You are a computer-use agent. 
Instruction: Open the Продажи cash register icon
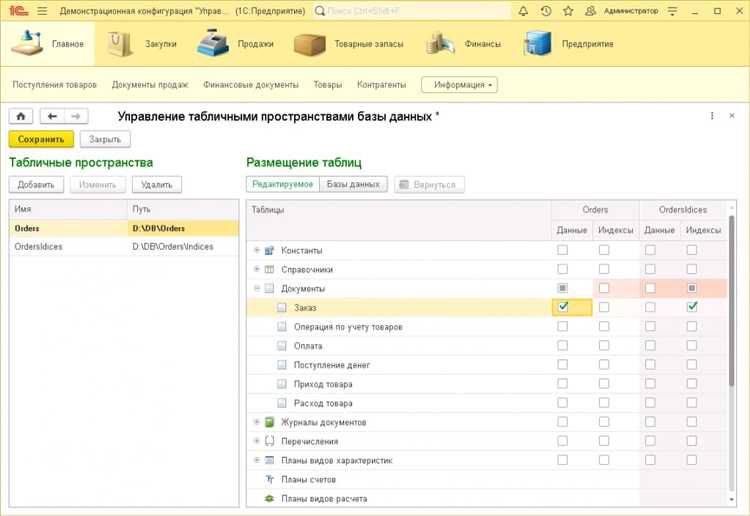click(212, 43)
